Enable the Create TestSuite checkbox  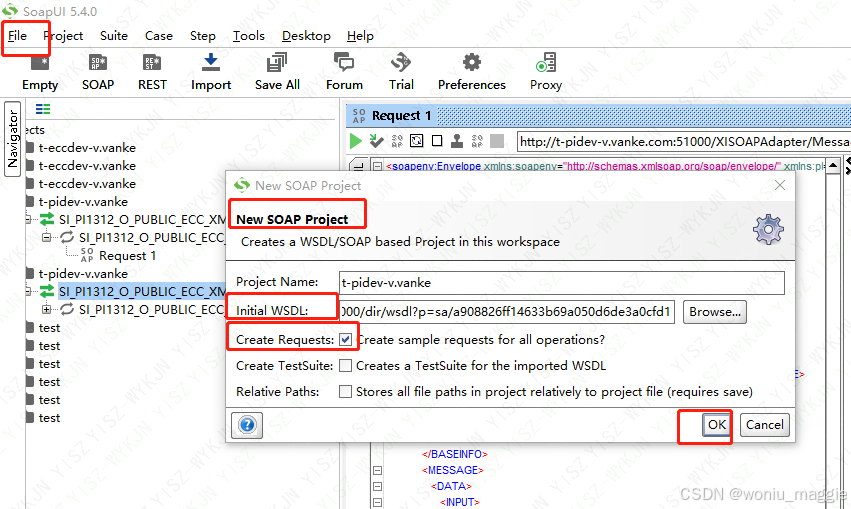click(x=345, y=366)
